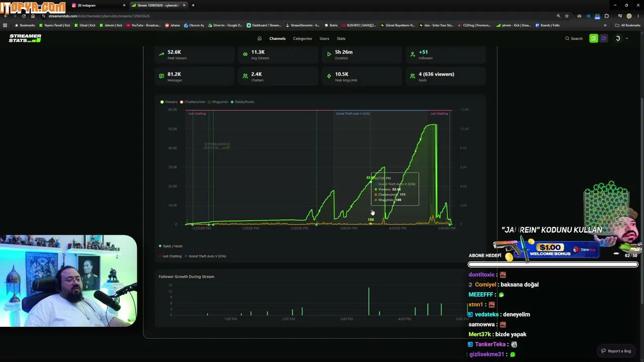Open the Boards | Trello bookmark

(547, 25)
